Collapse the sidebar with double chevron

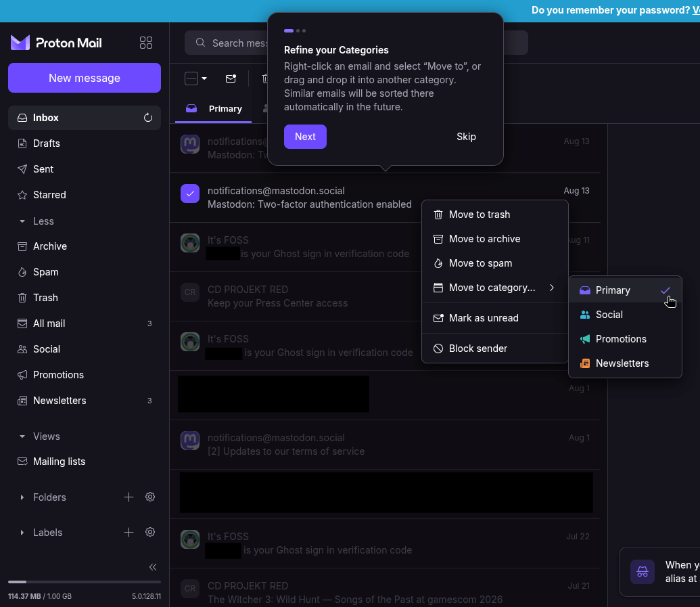[153, 567]
